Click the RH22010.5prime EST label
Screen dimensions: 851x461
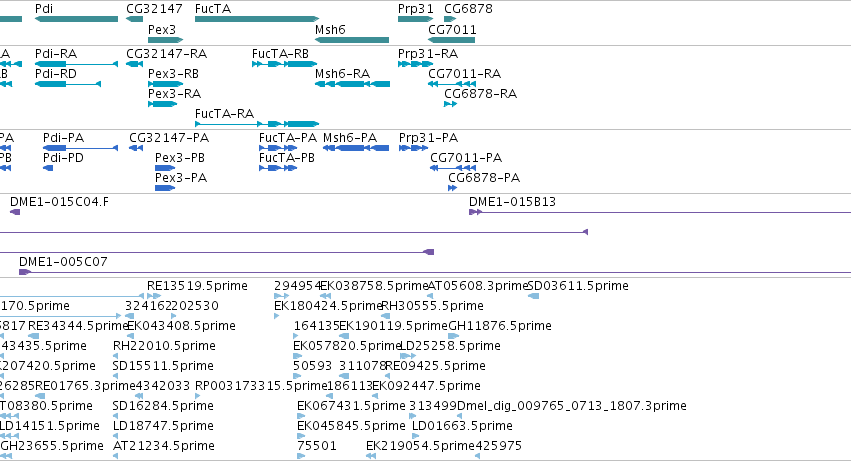[x=164, y=346]
